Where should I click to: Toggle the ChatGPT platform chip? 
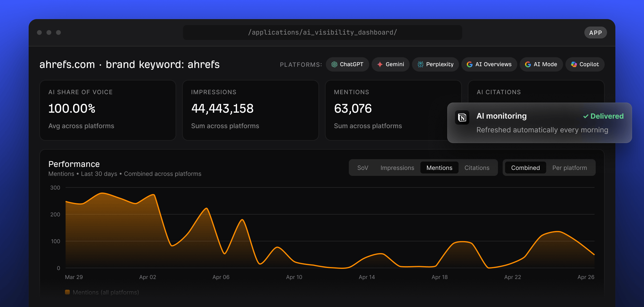(347, 64)
